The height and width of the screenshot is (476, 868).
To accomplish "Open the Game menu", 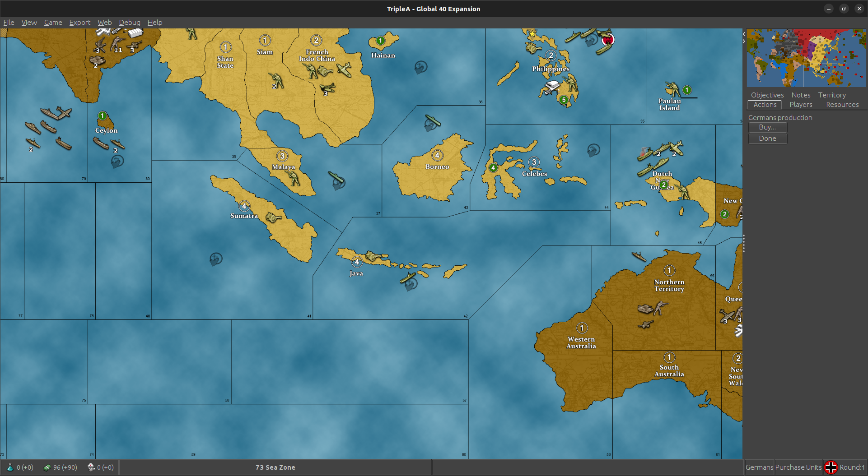I will pos(53,22).
